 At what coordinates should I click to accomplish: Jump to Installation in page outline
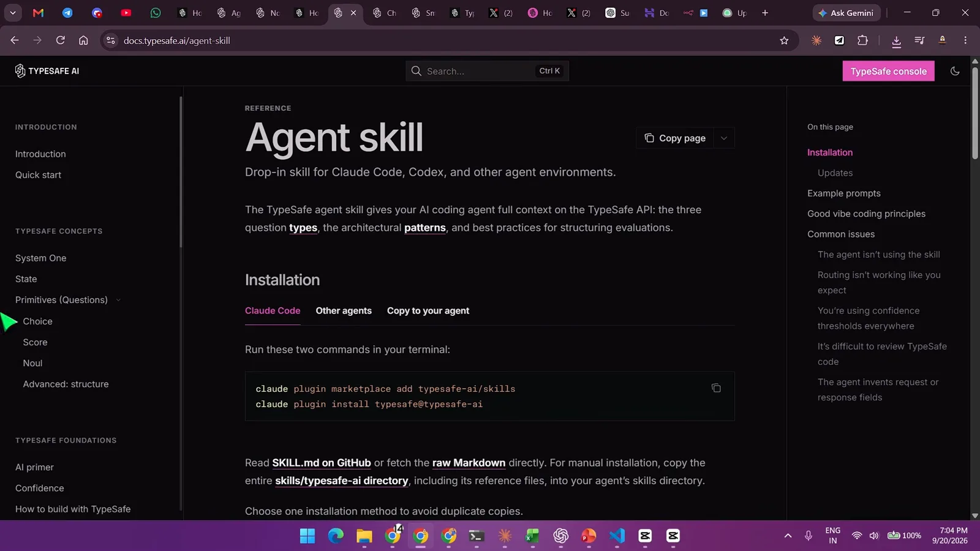point(830,152)
